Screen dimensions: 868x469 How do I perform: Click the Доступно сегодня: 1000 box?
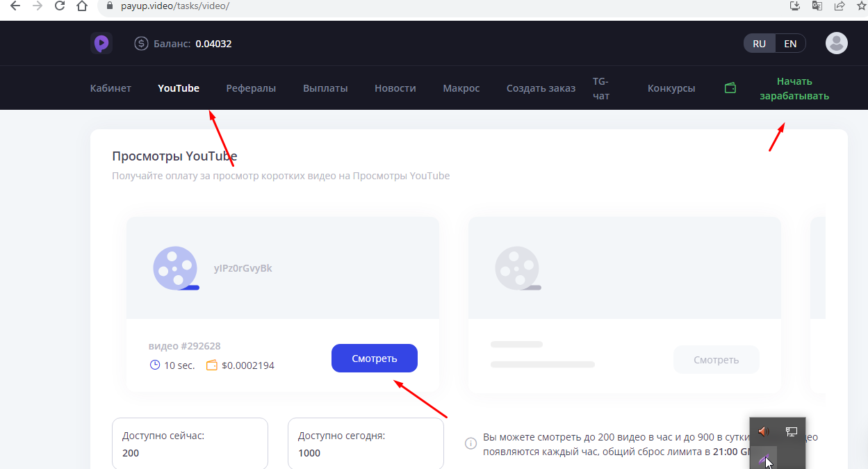click(x=366, y=443)
